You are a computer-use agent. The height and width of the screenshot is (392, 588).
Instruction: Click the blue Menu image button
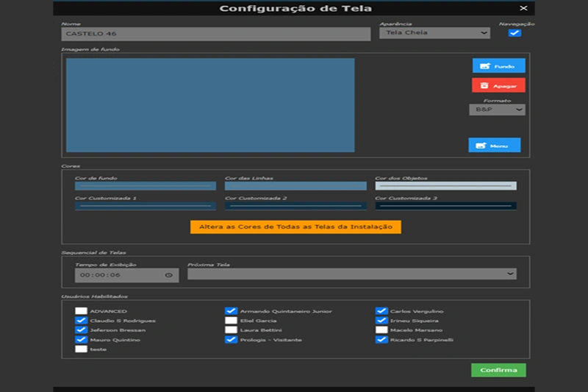[x=494, y=145]
